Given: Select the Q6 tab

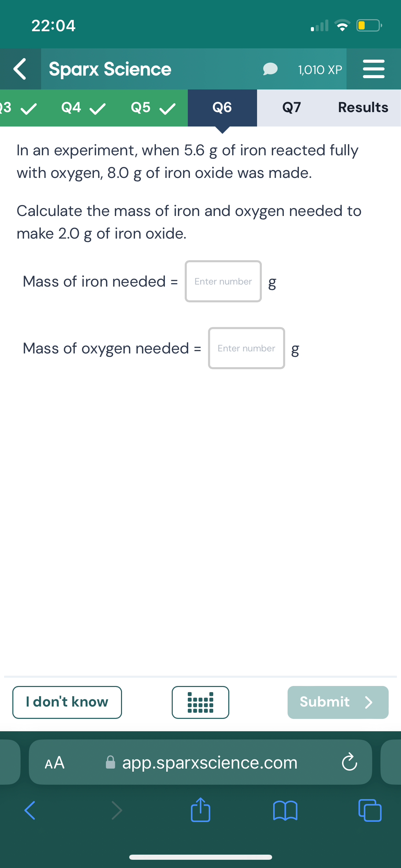Looking at the screenshot, I should [222, 108].
